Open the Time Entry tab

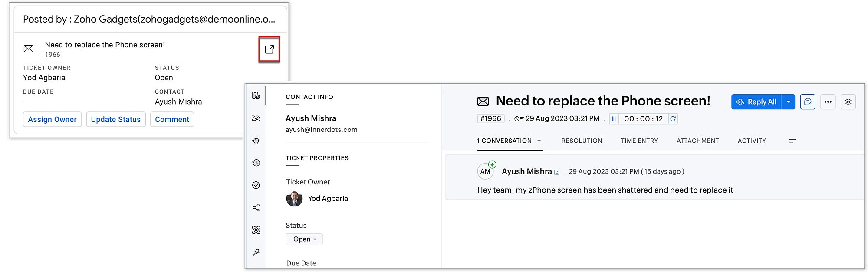639,141
